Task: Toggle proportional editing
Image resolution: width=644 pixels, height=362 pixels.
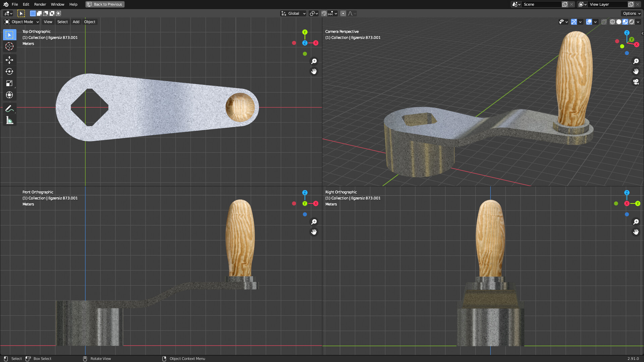Action: point(343,13)
